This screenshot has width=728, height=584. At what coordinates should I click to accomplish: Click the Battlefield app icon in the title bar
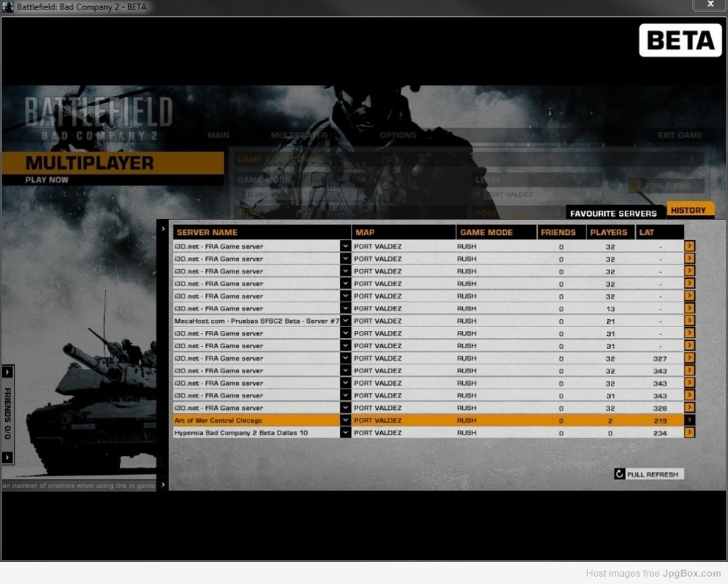pos(7,7)
